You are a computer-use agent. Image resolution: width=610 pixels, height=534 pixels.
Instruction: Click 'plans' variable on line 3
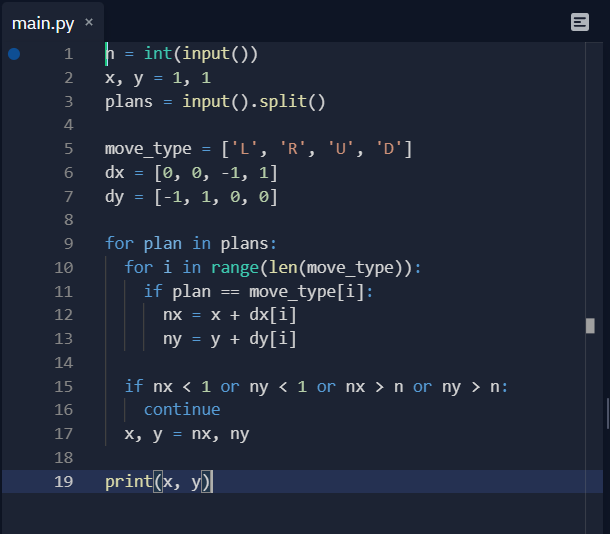[x=129, y=102]
